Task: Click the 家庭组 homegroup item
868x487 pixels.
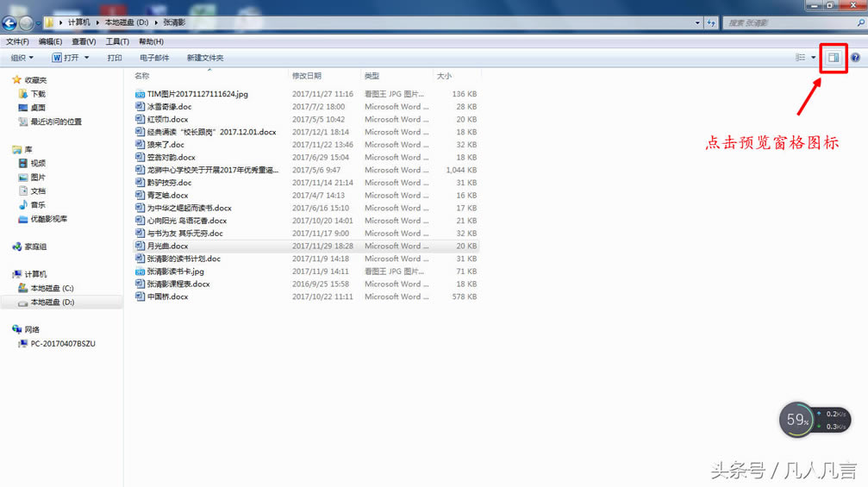Action: pyautogui.click(x=35, y=247)
